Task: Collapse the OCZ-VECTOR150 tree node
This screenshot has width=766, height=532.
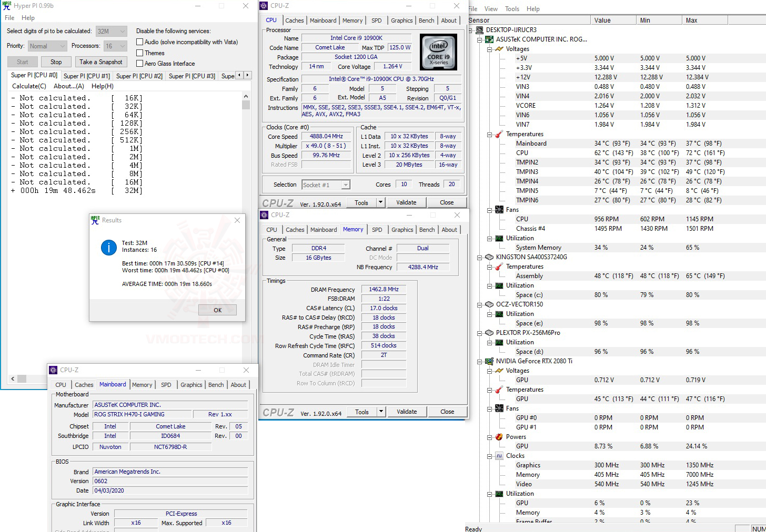Action: [478, 304]
